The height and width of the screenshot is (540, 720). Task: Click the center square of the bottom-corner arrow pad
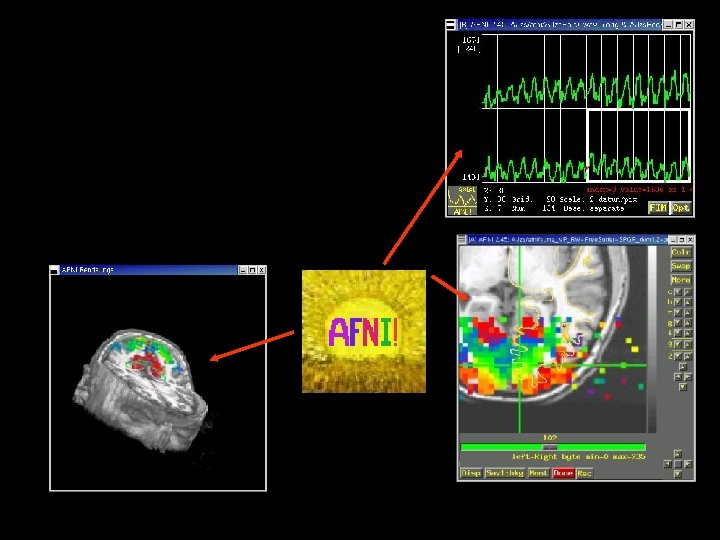coord(678,464)
